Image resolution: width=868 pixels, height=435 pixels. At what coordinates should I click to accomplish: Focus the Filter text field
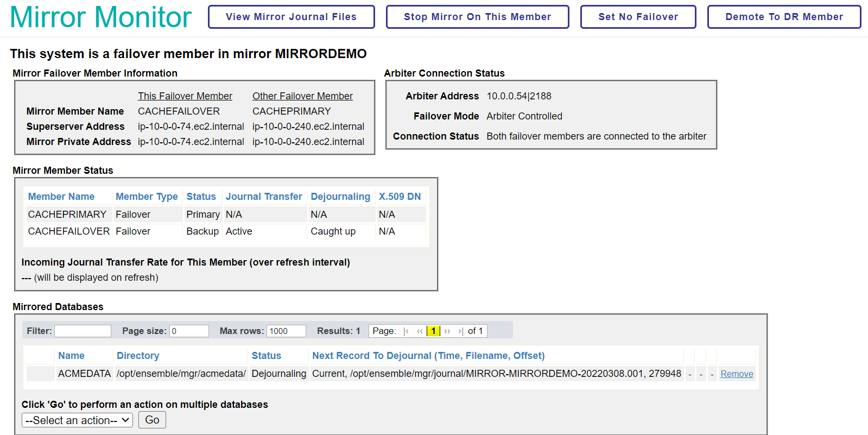coord(83,331)
